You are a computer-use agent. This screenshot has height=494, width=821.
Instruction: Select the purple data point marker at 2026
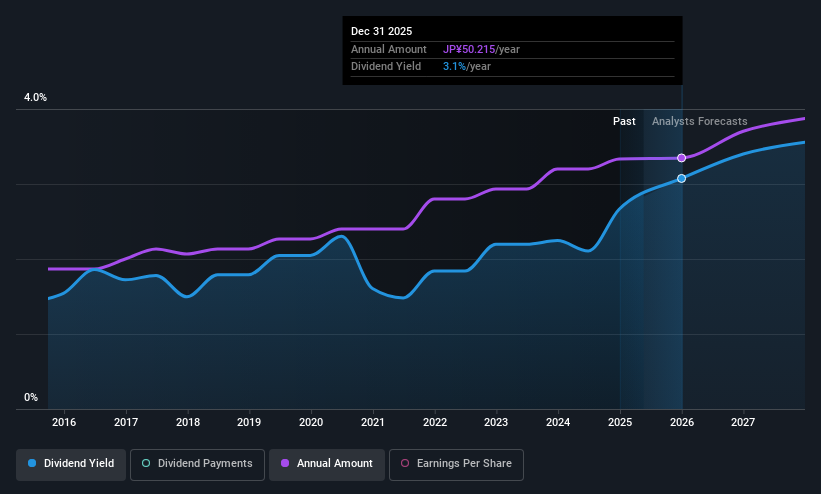[x=681, y=158]
